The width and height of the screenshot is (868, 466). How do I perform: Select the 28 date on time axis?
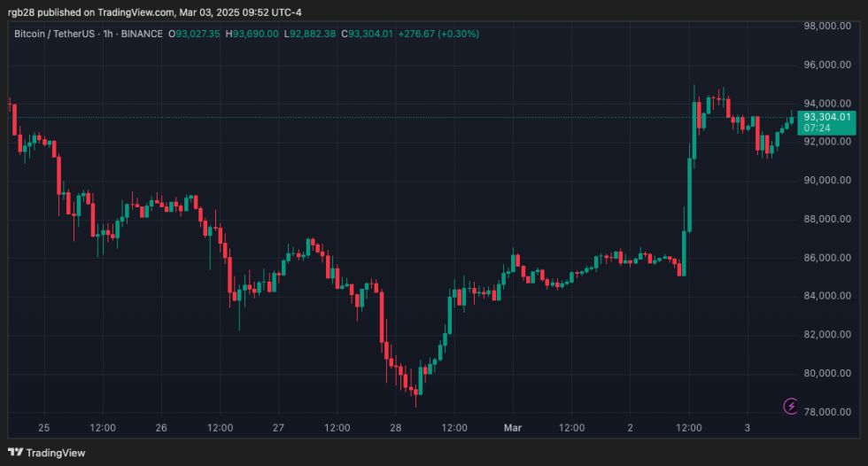tap(395, 428)
